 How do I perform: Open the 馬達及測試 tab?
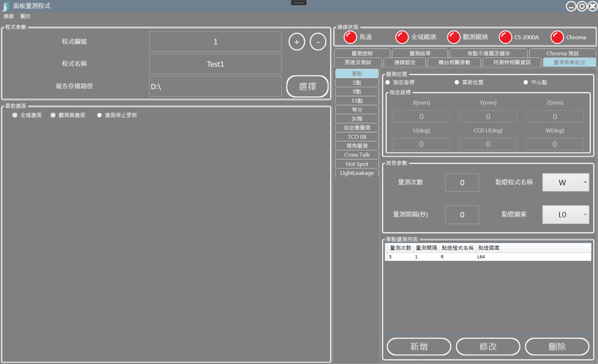[x=358, y=62]
